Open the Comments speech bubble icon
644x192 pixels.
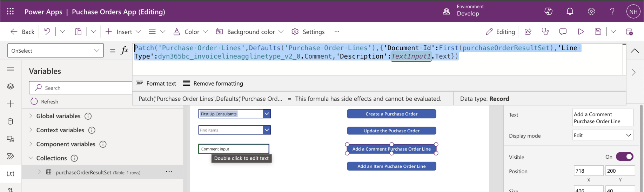point(563,32)
